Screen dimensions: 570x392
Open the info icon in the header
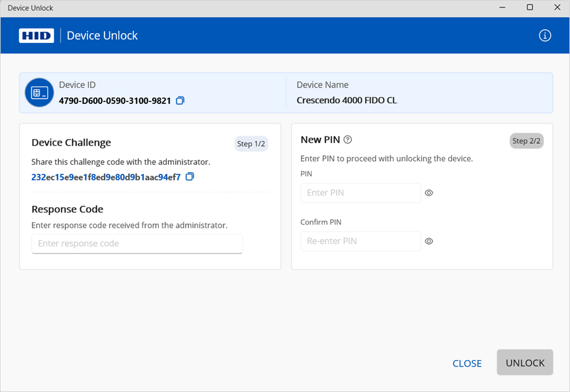click(x=545, y=36)
